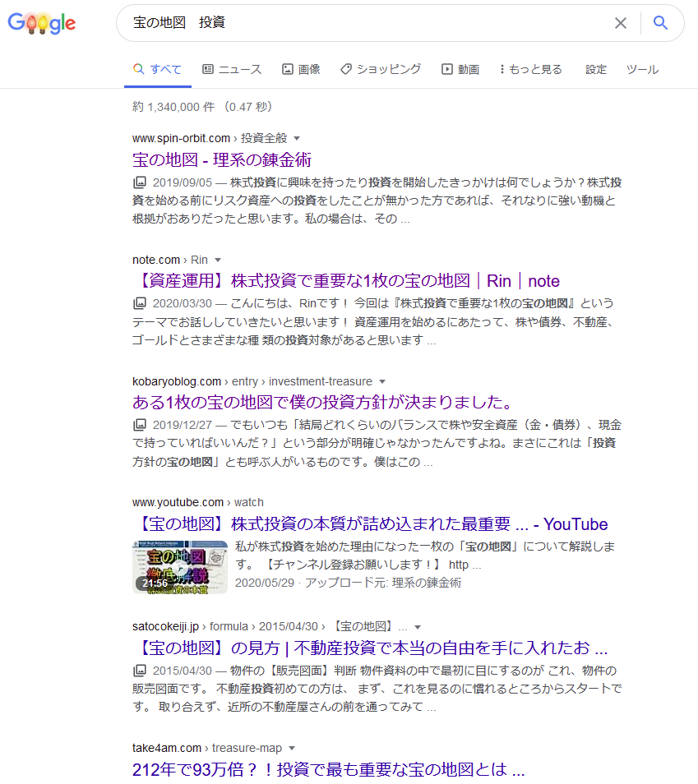Open the ショッピング tab
The width and height of the screenshot is (698, 784).
[381, 70]
